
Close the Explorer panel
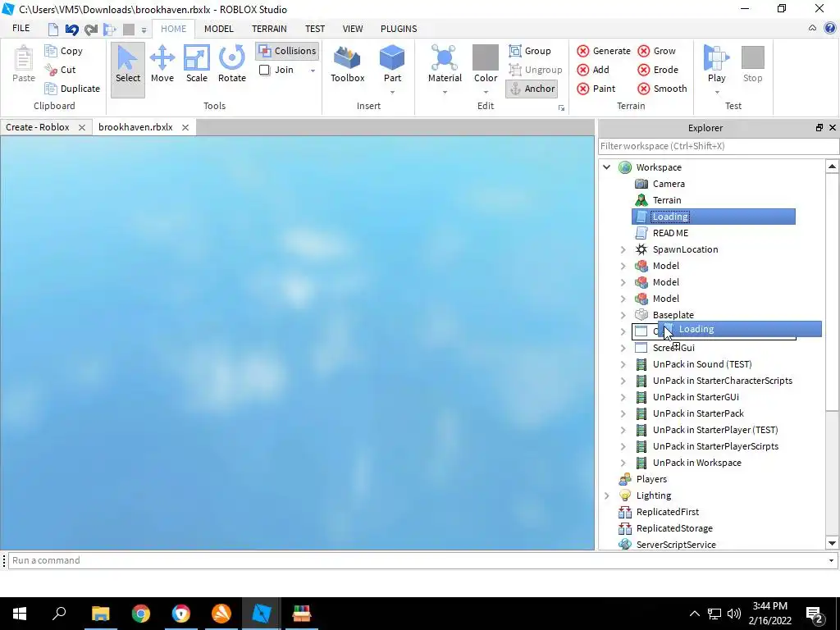click(x=833, y=127)
